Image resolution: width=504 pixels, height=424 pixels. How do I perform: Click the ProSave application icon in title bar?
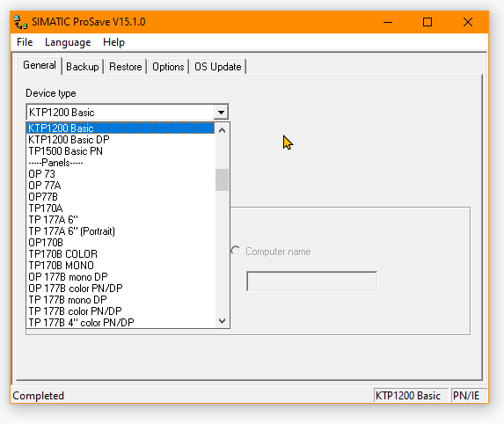20,22
